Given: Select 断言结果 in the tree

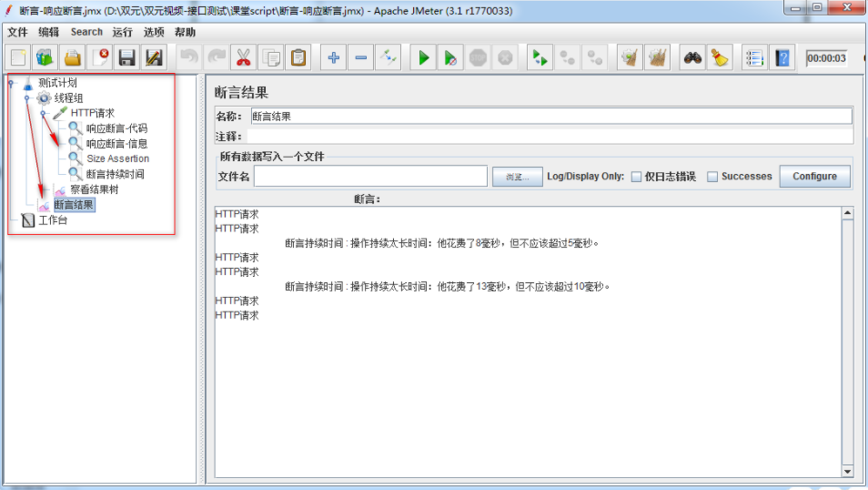Looking at the screenshot, I should click(x=74, y=205).
